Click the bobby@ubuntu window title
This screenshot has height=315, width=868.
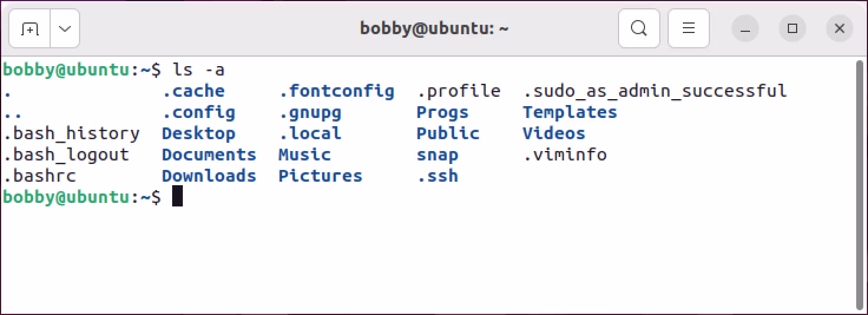(x=434, y=28)
